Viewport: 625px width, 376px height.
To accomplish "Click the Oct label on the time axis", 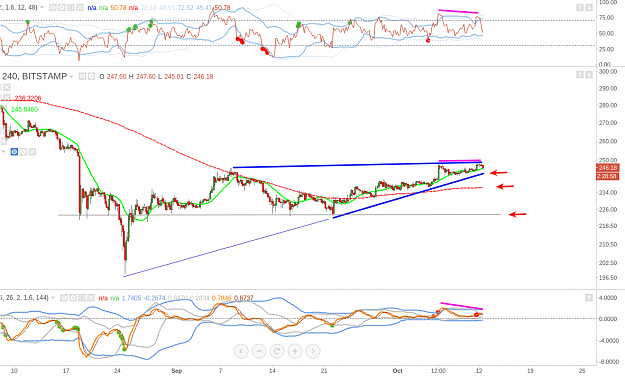I will pyautogui.click(x=397, y=371).
